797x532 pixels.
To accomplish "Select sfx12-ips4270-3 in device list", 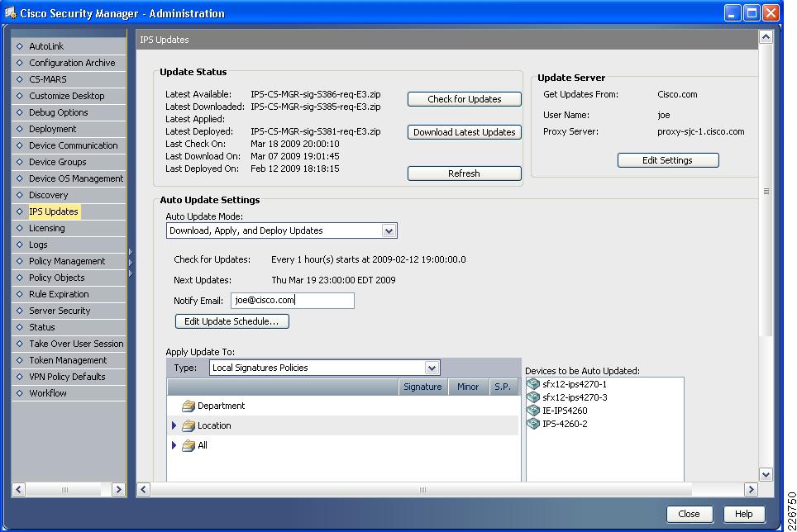I will [575, 397].
